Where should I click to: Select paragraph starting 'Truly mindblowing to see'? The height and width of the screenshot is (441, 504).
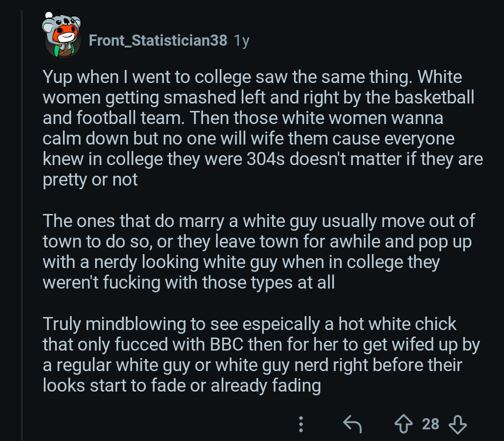[261, 354]
